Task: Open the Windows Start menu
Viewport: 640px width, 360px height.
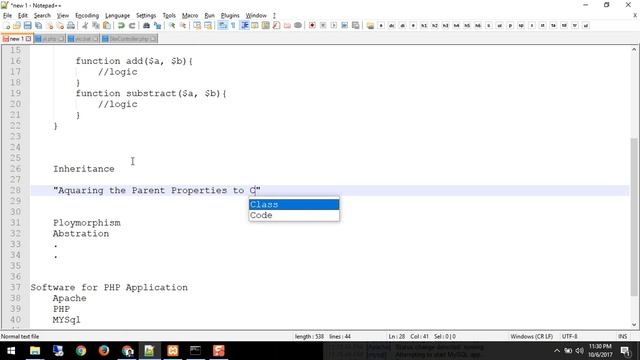Action: [x=11, y=351]
